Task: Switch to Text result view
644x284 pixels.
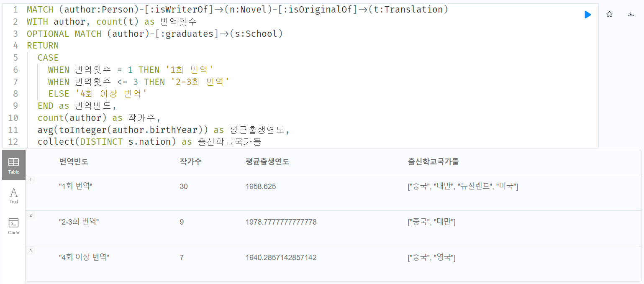Action: pyautogui.click(x=14, y=195)
